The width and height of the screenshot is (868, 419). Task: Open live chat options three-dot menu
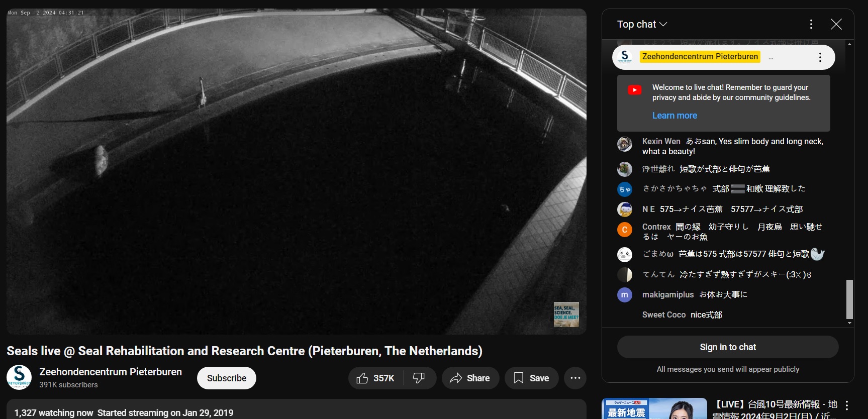pyautogui.click(x=811, y=24)
